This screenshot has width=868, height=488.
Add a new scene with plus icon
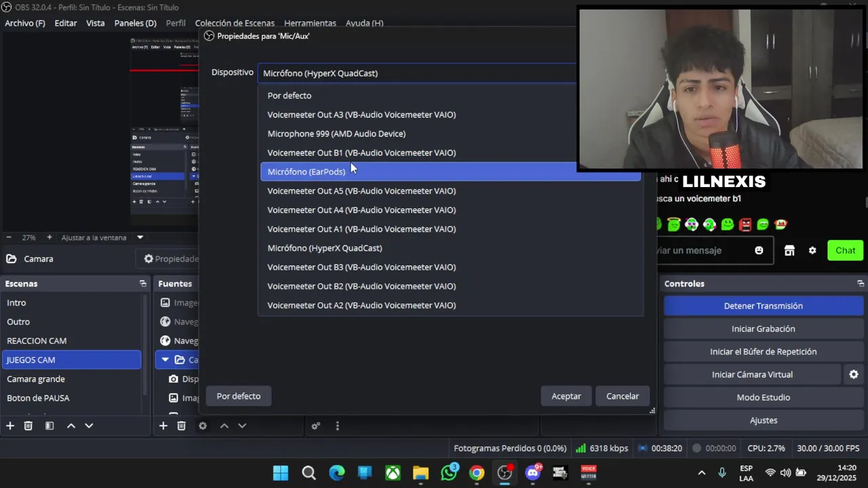[x=10, y=426]
